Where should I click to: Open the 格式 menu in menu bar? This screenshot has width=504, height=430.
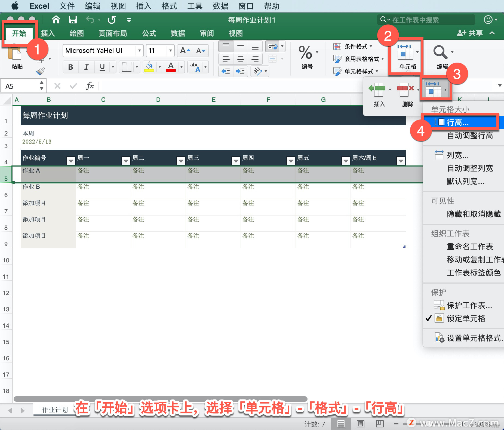click(x=169, y=6)
